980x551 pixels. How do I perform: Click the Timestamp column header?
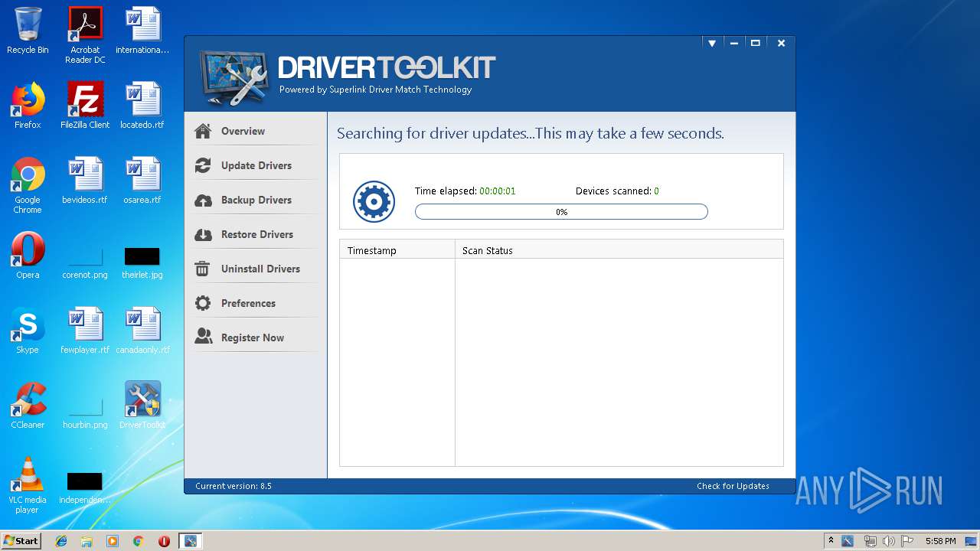(397, 250)
